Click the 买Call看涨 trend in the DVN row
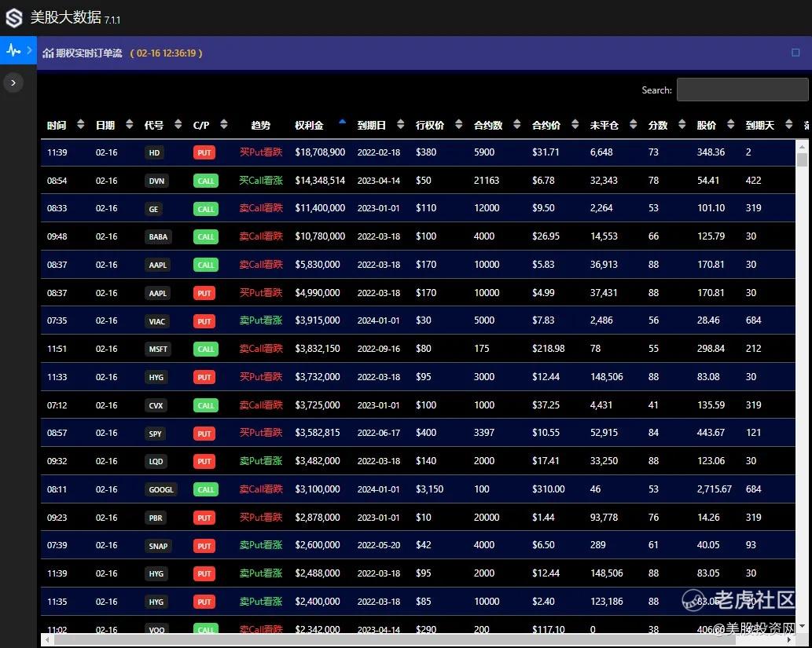Viewport: 812px width, 648px height. pyautogui.click(x=261, y=181)
